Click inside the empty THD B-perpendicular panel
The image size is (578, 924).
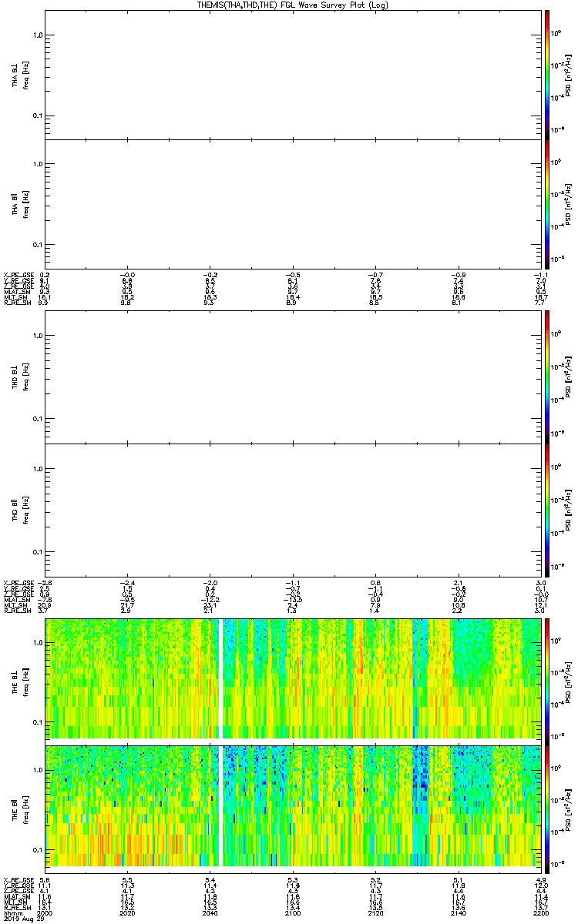coord(291,378)
